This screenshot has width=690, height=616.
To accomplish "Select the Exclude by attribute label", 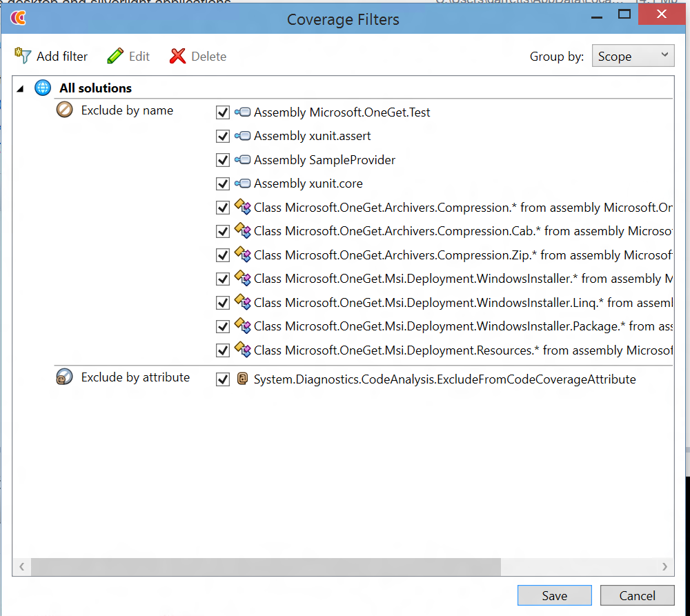I will [135, 377].
